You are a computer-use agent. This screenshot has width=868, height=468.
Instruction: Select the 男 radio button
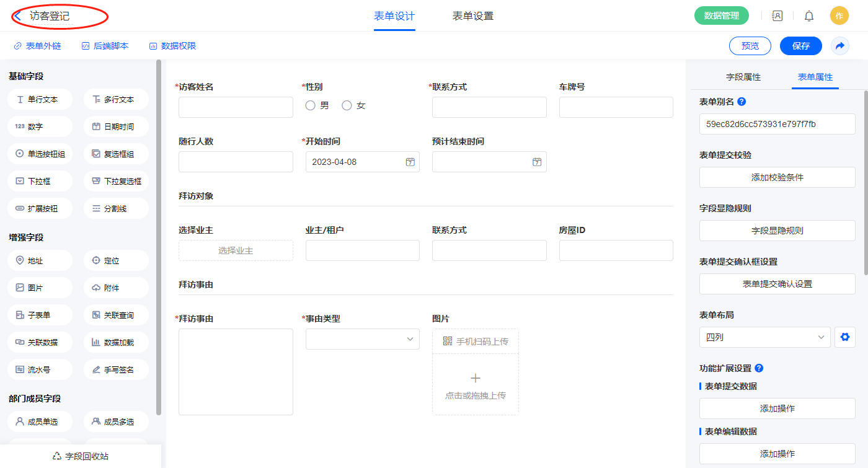pos(311,105)
